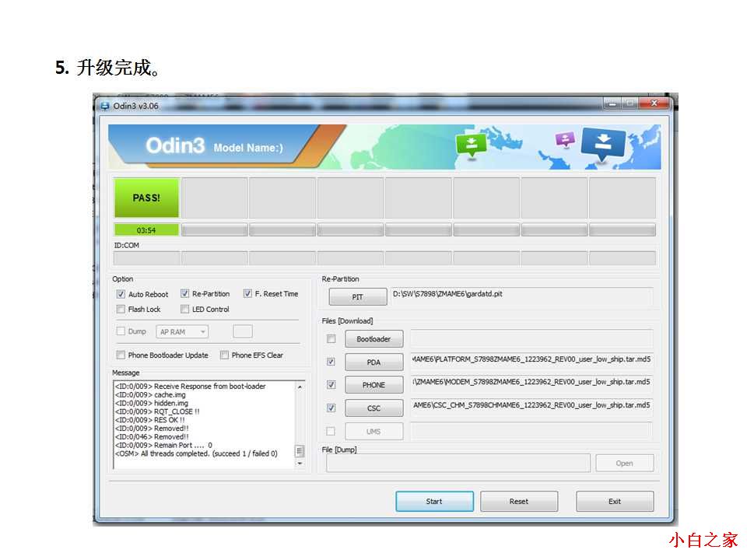The width and height of the screenshot is (747, 560).
Task: Click the 'All threads completed' log line
Action: [x=196, y=453]
